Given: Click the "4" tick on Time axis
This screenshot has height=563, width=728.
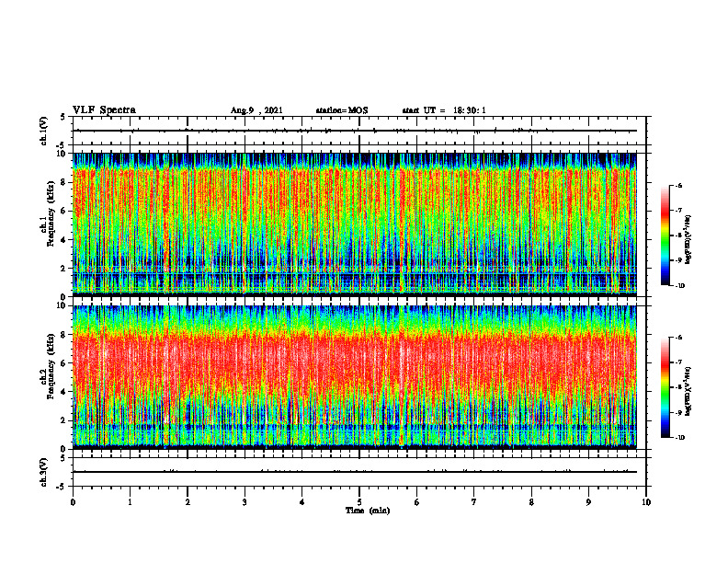Looking at the screenshot, I should (302, 502).
